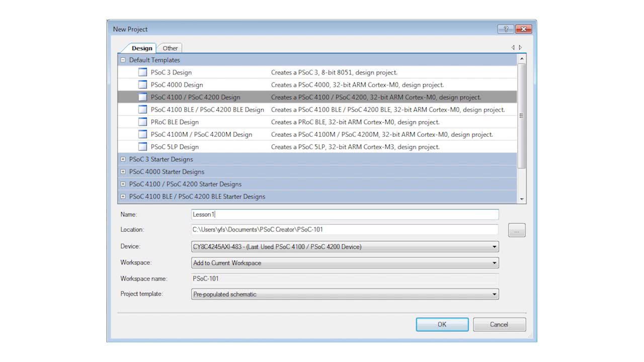Switch to the Other tab
Screen dimensions: 644x362
[x=170, y=48]
